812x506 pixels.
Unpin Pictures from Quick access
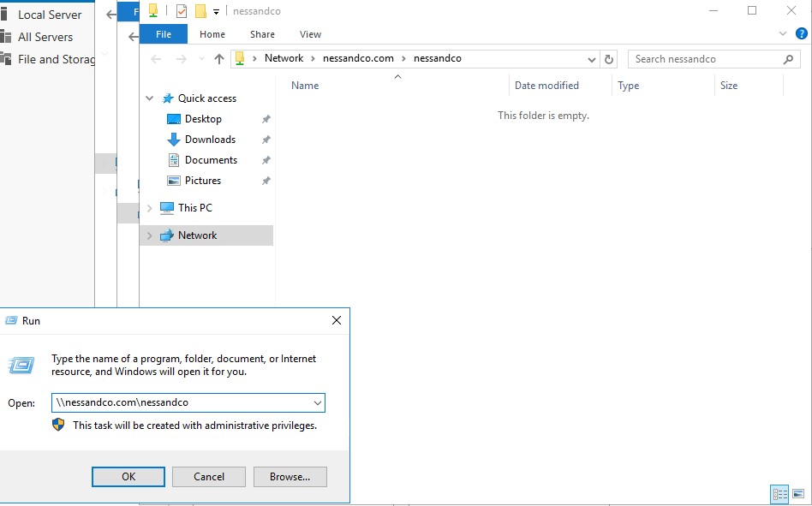tap(266, 181)
